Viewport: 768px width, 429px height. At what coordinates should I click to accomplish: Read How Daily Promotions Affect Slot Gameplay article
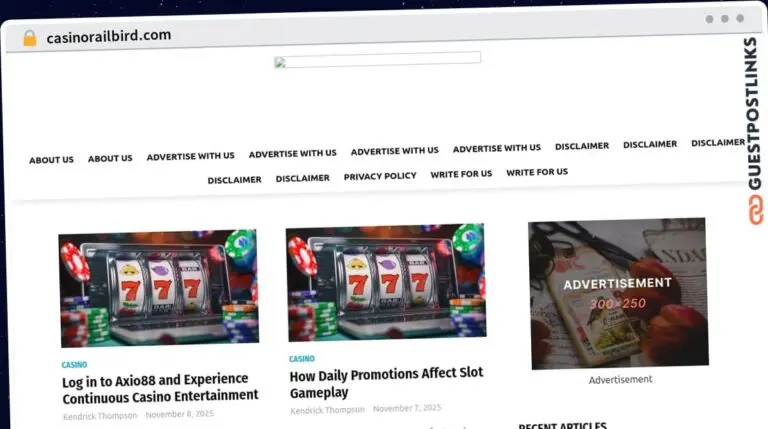(x=386, y=382)
